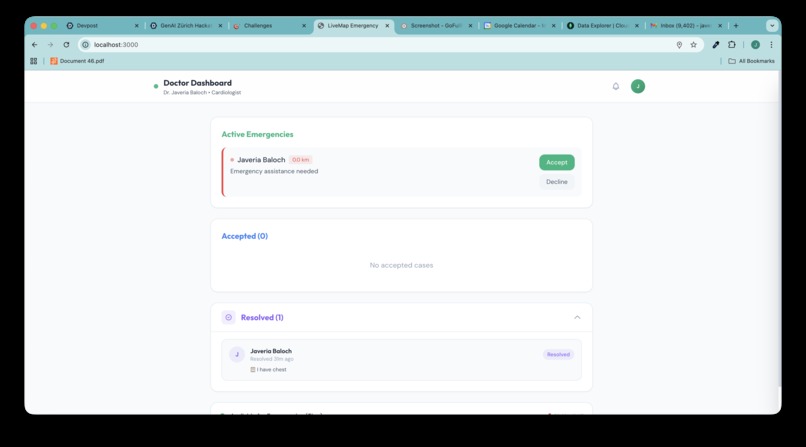Screen dimensions: 806x447
Task: Click the J avatar in resolved case
Action: (237, 355)
